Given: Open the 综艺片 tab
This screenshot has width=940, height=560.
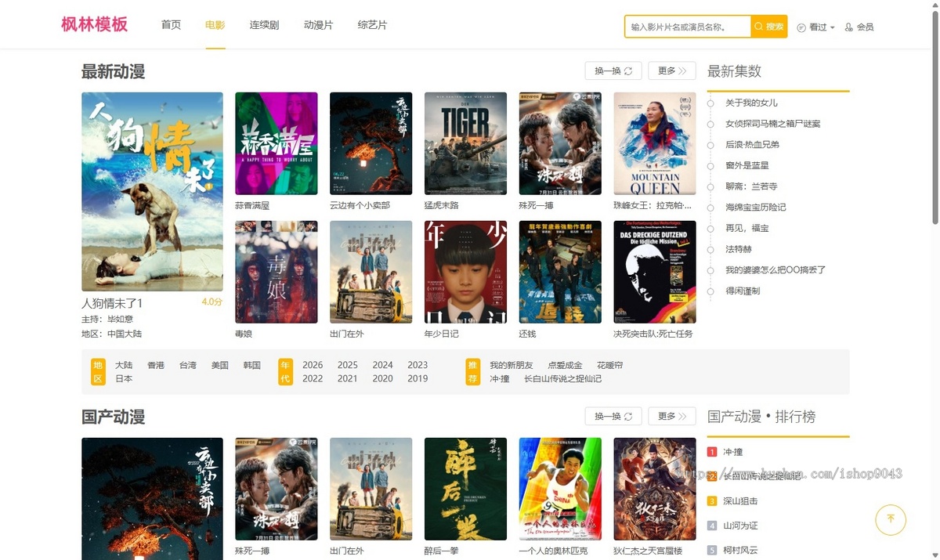Looking at the screenshot, I should pos(372,25).
